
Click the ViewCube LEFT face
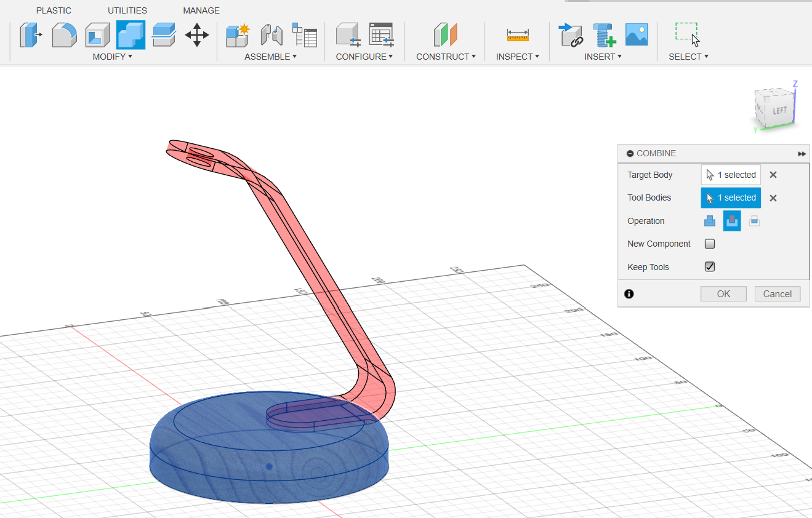[779, 111]
